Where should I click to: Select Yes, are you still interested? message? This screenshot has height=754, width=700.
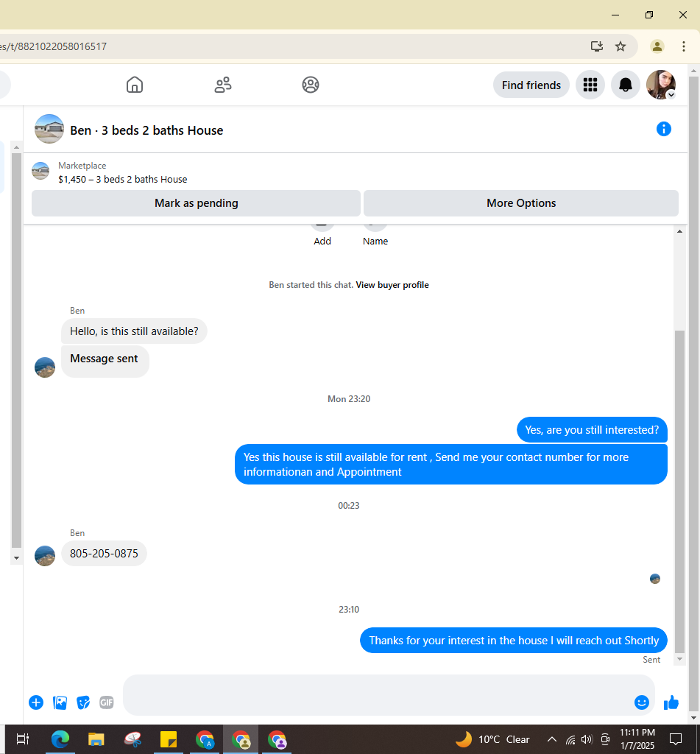[592, 430]
